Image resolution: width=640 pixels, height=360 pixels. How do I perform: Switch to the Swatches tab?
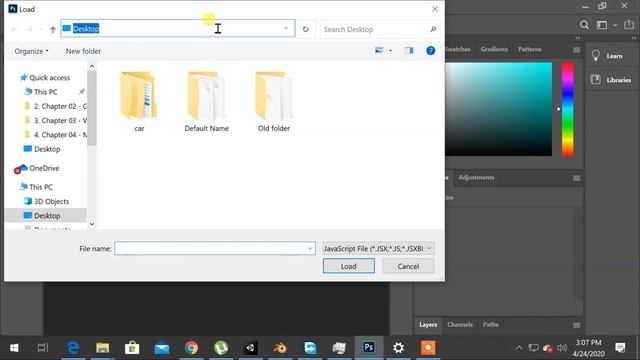point(457,49)
